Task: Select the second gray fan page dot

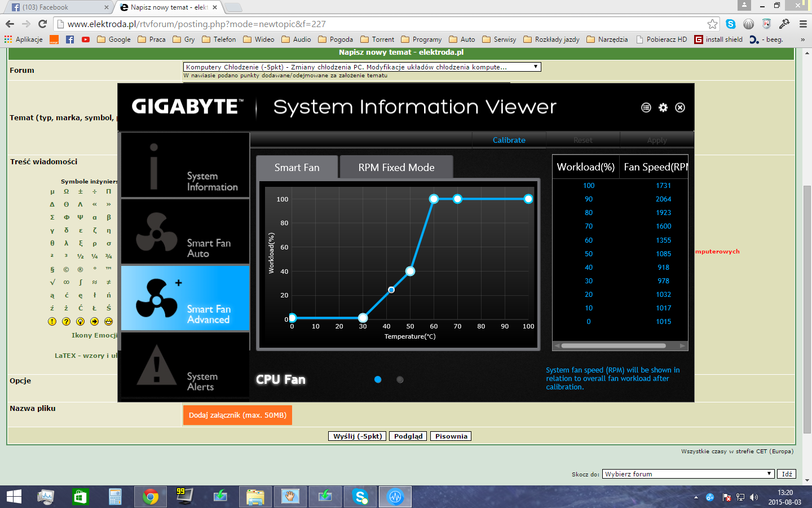Action: [x=400, y=379]
